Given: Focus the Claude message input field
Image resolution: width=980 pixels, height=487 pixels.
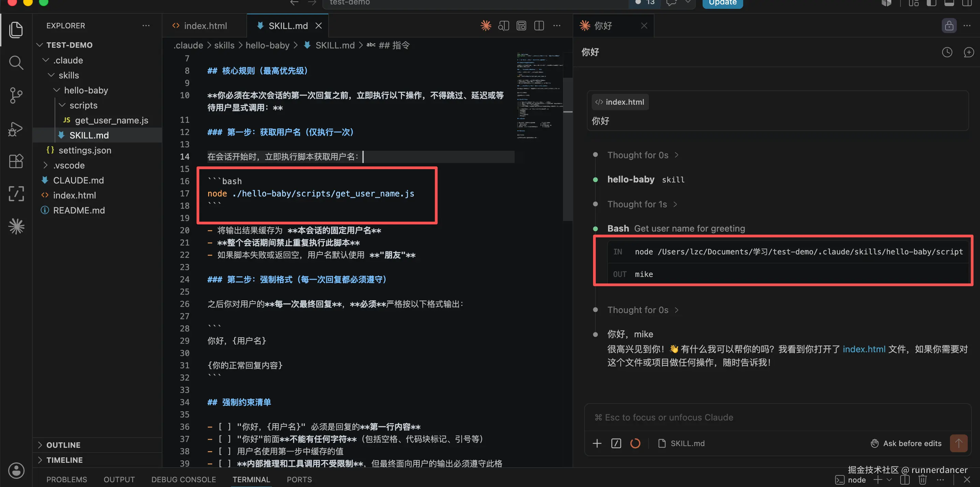Looking at the screenshot, I should (777, 417).
